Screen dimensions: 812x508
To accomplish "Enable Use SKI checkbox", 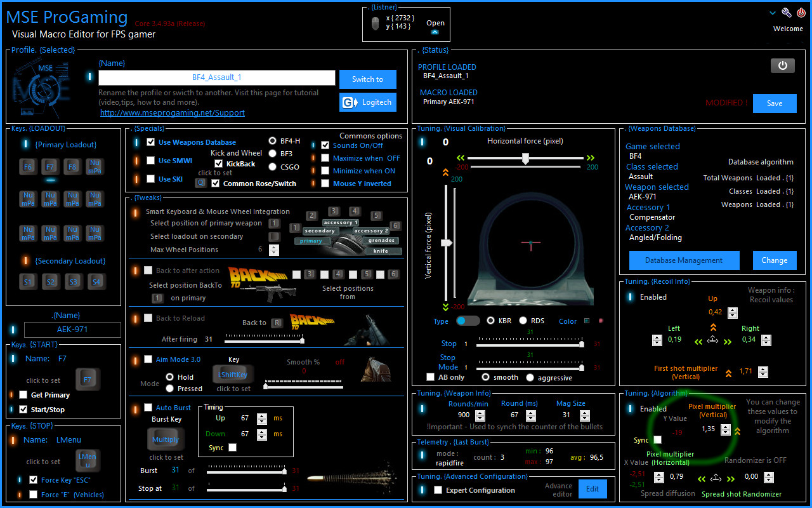I will (151, 179).
